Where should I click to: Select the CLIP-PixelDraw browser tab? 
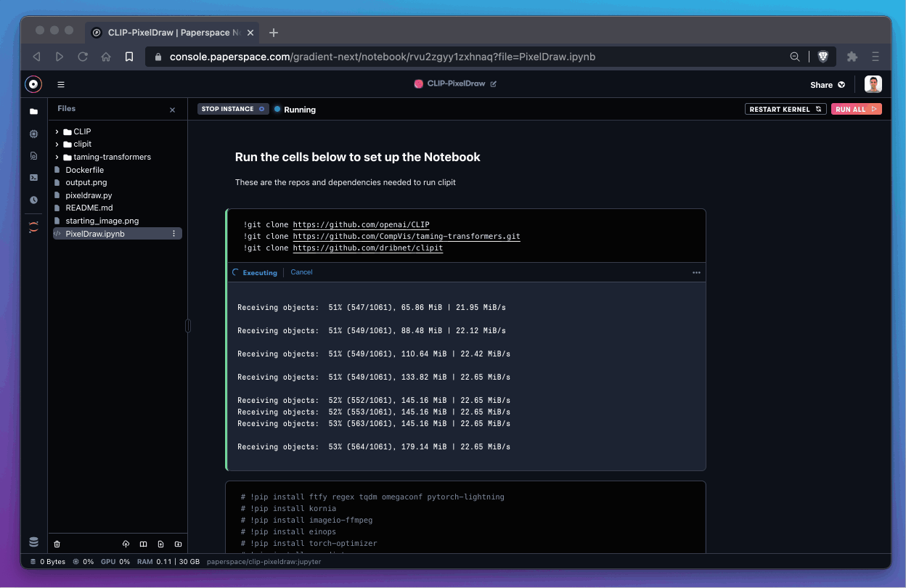[x=173, y=33]
